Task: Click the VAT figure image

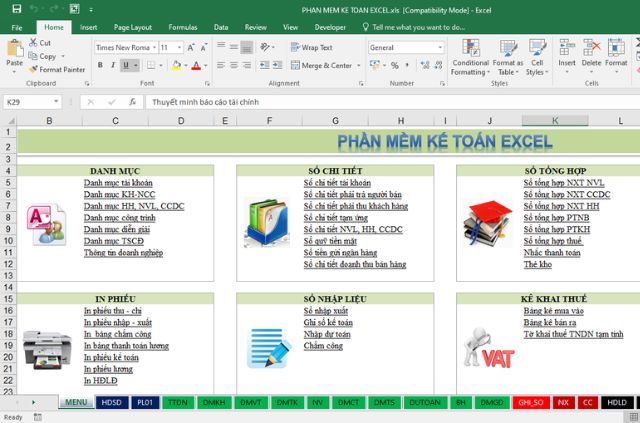Action: click(x=489, y=348)
